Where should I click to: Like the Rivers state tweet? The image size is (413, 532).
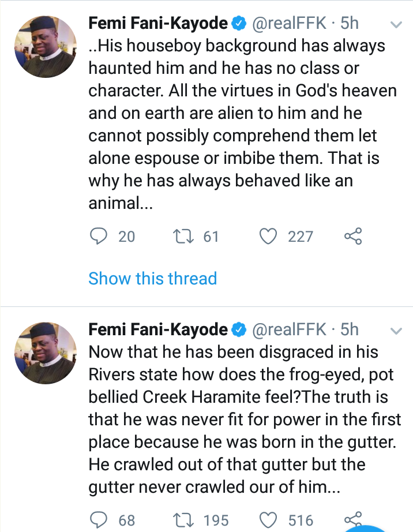[x=268, y=519]
